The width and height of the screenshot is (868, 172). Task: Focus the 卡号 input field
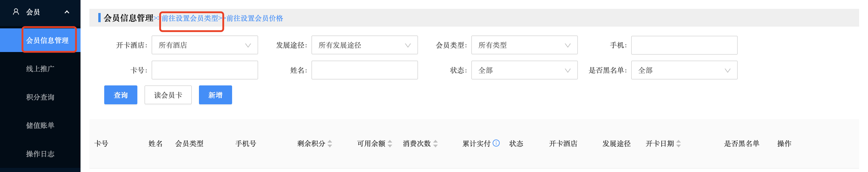pyautogui.click(x=205, y=70)
